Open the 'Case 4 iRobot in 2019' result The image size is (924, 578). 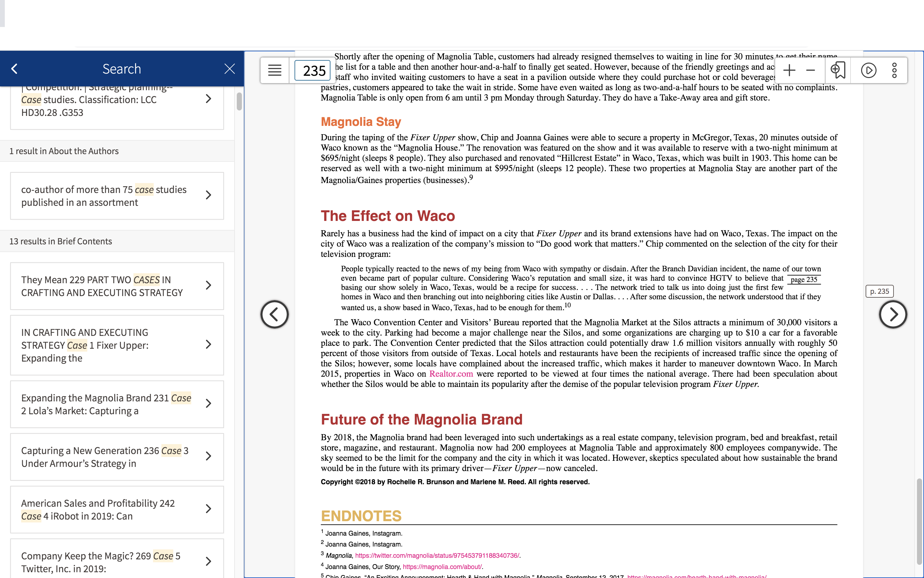pyautogui.click(x=117, y=510)
